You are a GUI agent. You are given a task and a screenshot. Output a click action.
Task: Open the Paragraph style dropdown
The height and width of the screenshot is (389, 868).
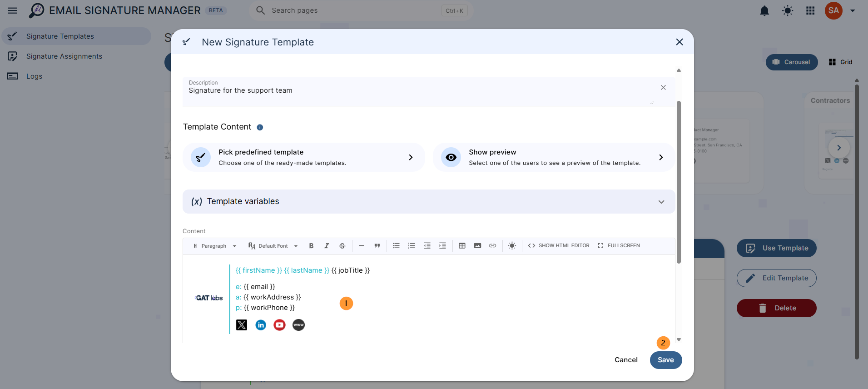(215, 246)
